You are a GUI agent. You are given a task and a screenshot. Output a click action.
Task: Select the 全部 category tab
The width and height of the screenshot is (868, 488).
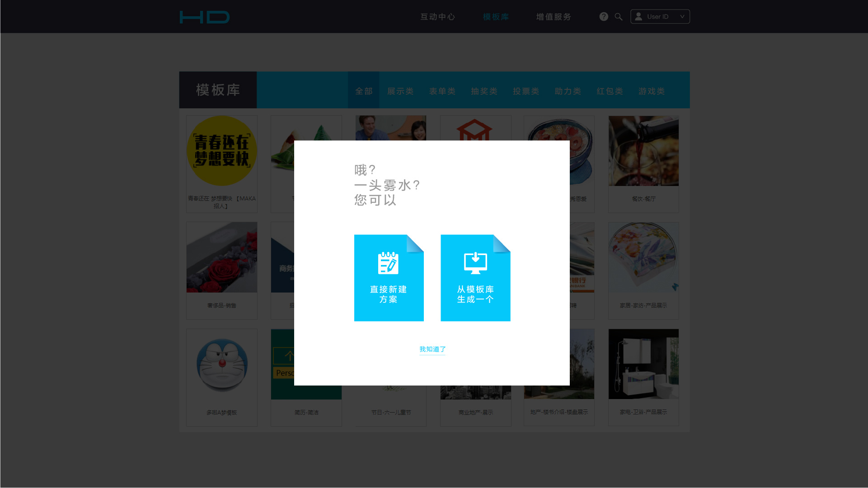pos(364,91)
